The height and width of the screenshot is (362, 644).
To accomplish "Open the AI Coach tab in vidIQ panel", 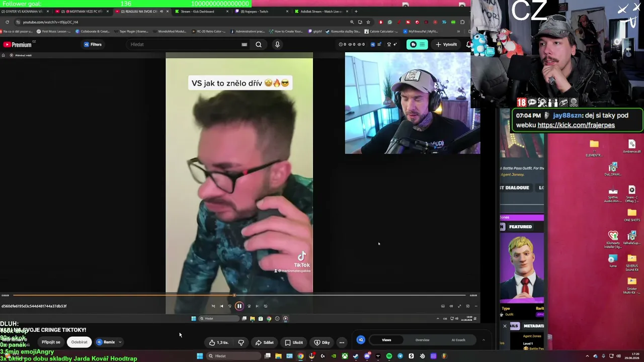I will tap(458, 340).
